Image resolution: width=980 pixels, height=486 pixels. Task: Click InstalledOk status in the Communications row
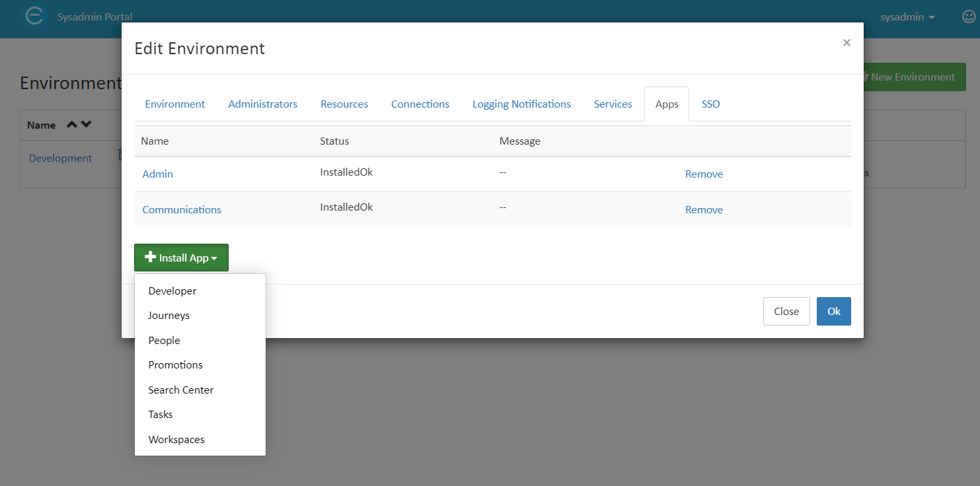coord(346,207)
